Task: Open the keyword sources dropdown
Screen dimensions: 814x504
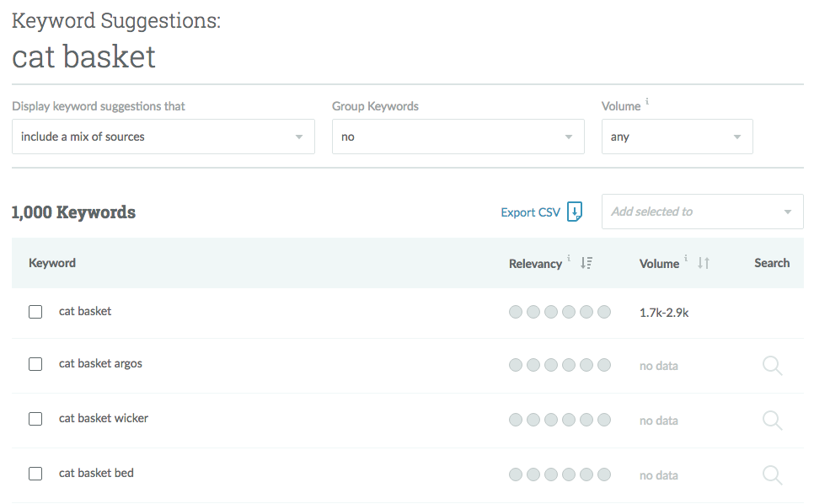Action: coord(163,137)
